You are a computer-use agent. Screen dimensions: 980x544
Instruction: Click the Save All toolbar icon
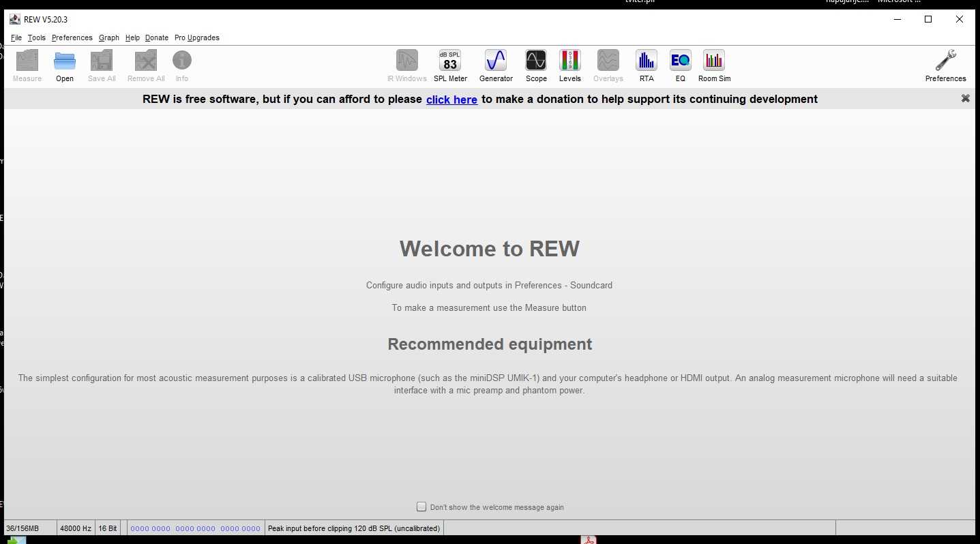[102, 66]
